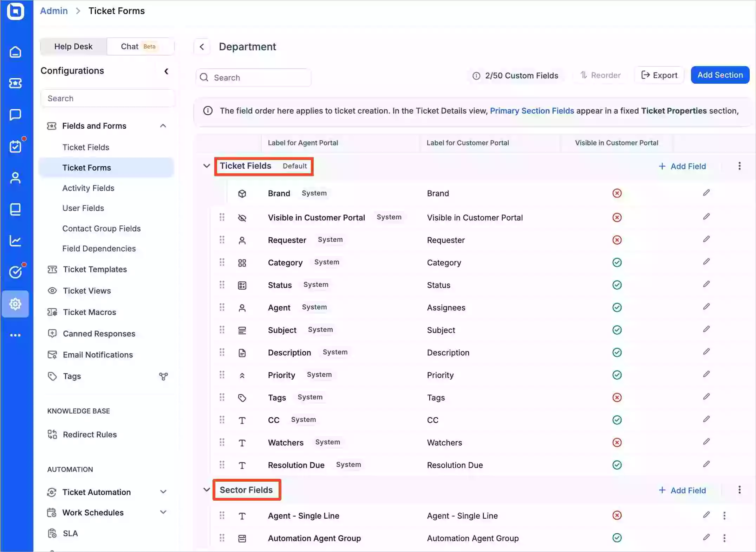Viewport: 756px width, 552px height.
Task: Toggle customer portal visibility for Subject
Action: tap(617, 330)
